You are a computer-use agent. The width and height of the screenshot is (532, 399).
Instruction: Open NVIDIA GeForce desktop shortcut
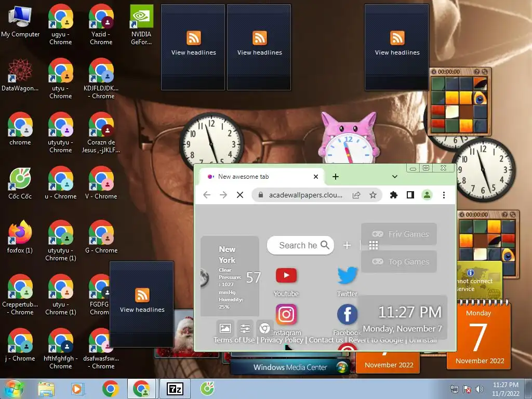141,24
